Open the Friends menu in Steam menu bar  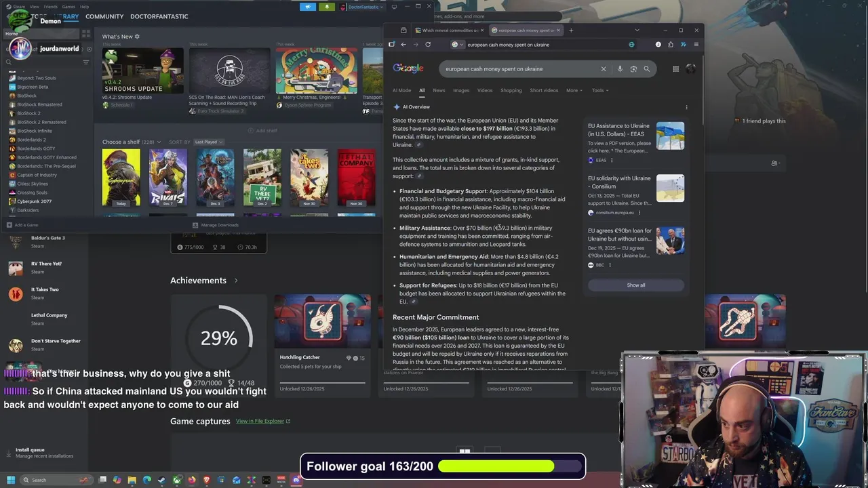point(51,7)
